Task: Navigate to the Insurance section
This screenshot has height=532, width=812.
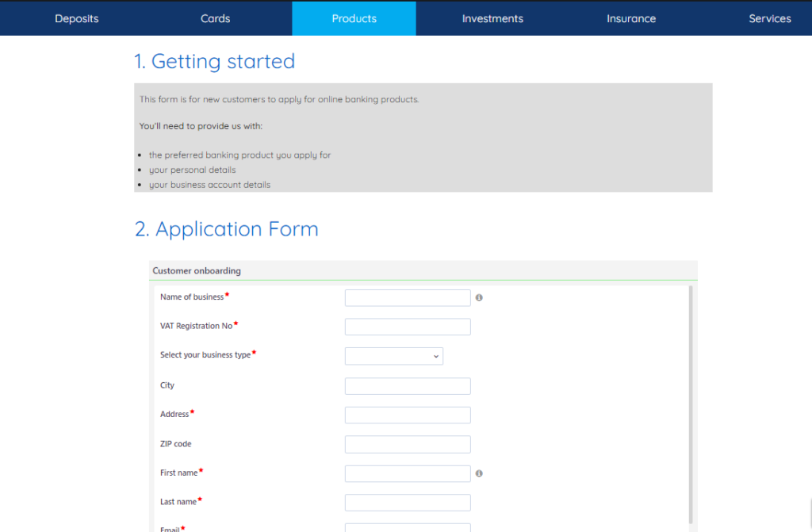Action: tap(631, 19)
